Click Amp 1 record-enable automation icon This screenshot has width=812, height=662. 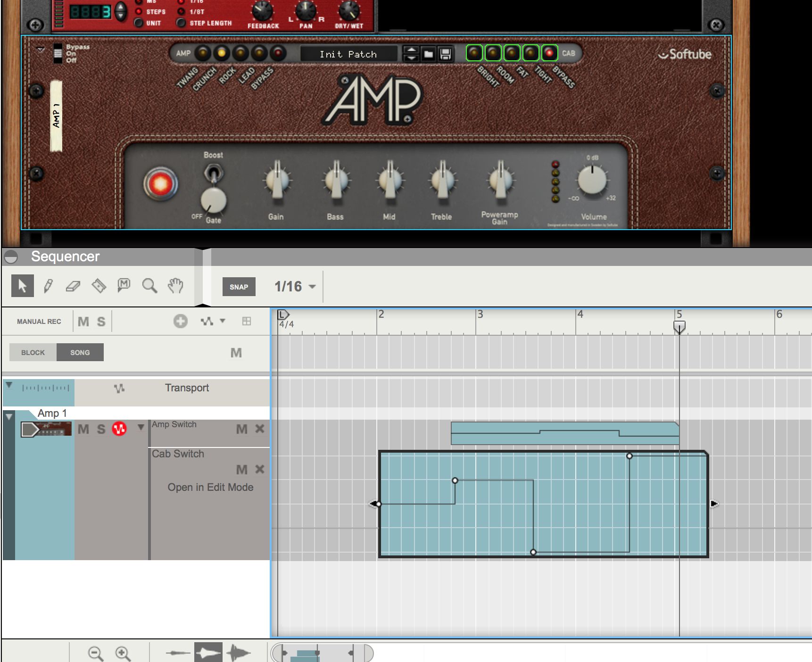119,429
